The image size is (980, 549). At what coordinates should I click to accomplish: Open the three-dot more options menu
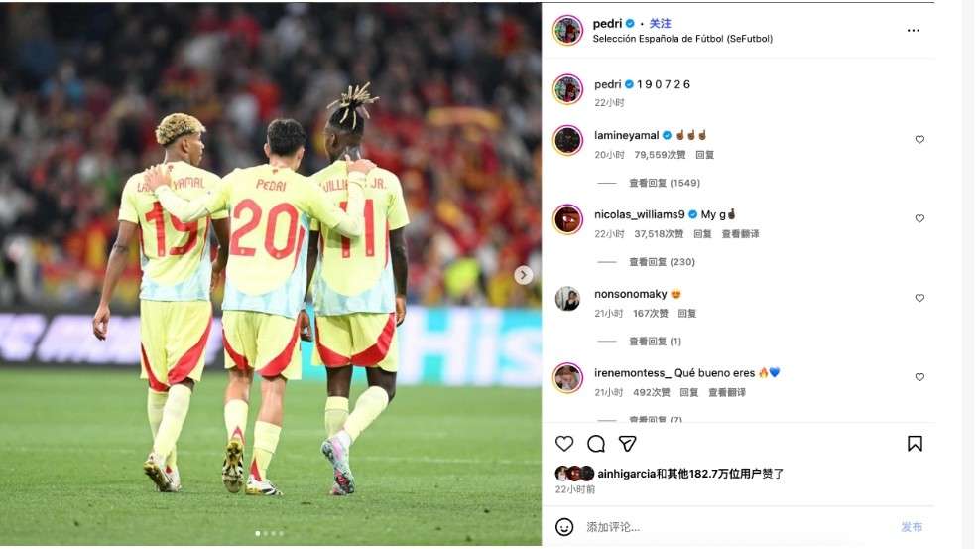tap(913, 30)
